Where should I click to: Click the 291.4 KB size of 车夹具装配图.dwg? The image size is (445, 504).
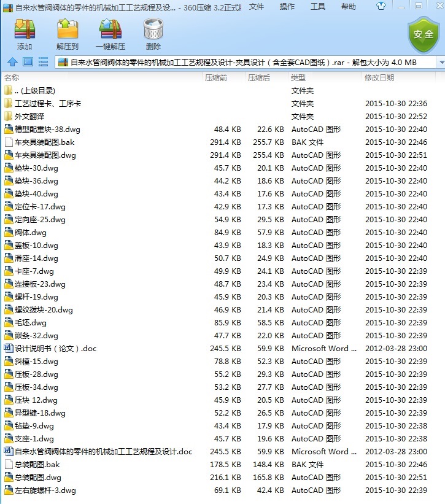[x=225, y=155]
